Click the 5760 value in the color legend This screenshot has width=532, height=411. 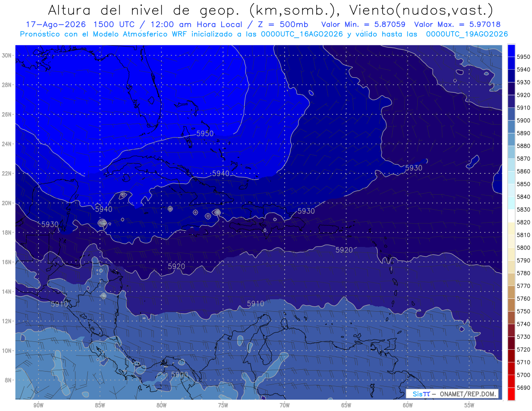point(524,298)
